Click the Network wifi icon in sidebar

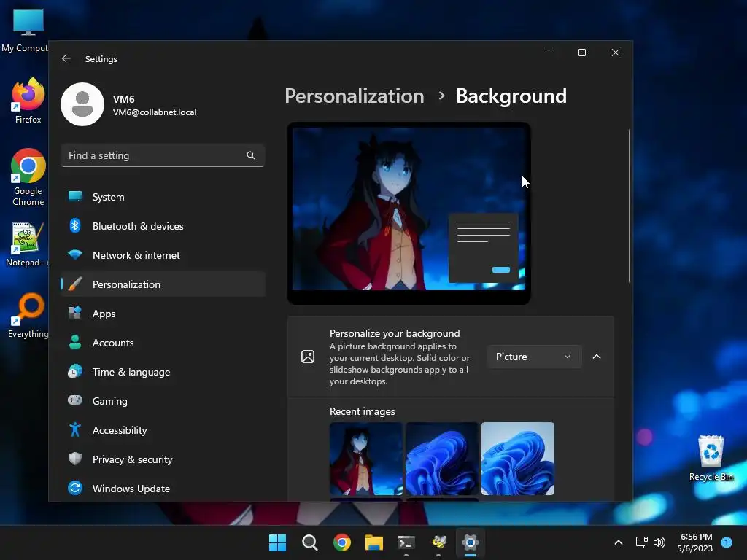75,254
